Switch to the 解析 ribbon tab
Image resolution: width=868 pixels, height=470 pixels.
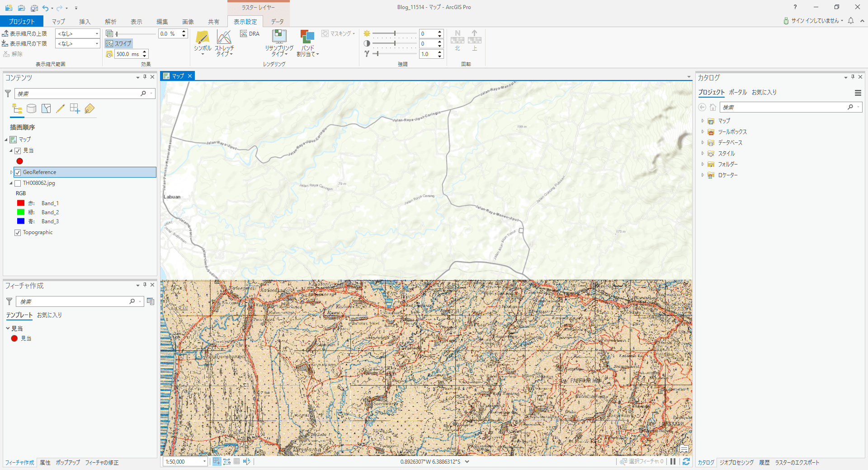[110, 22]
